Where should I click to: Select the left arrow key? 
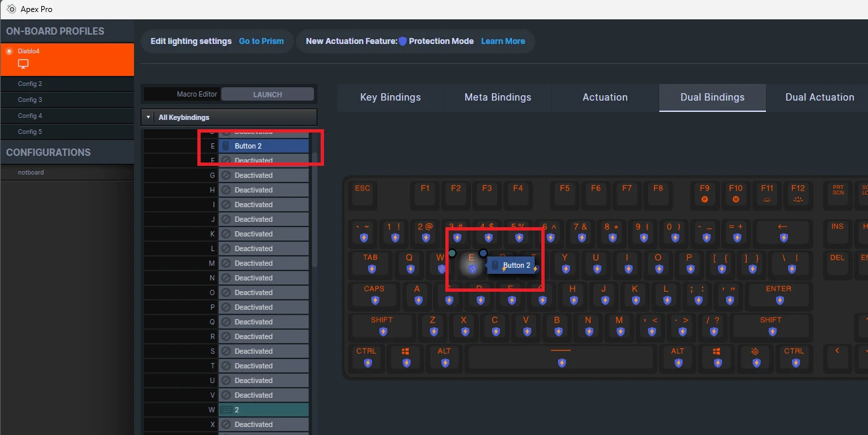click(838, 358)
